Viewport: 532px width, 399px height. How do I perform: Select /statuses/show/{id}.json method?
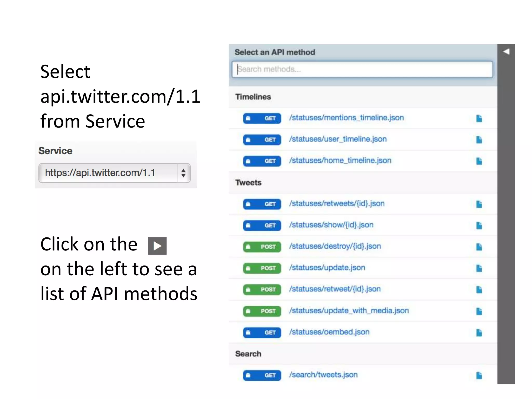331,225
